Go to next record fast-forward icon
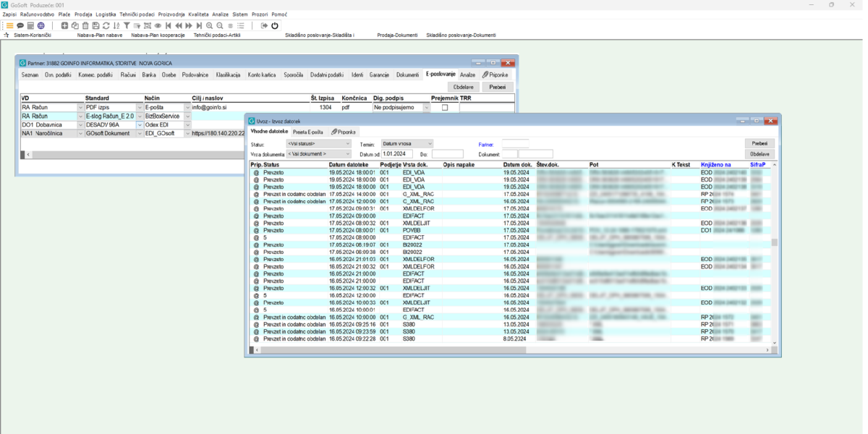 189,25
